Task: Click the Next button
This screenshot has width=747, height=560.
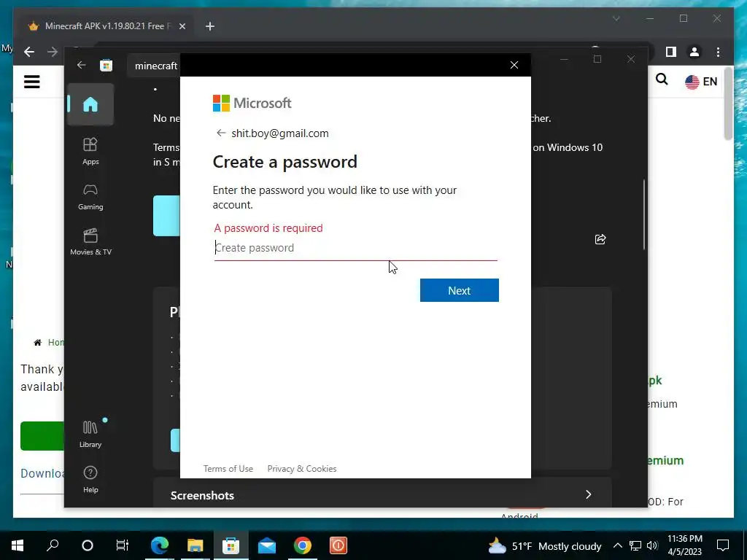Action: pos(460,290)
